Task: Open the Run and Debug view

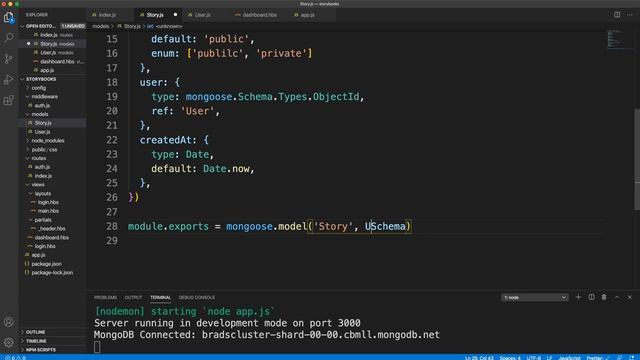Action: (9, 79)
